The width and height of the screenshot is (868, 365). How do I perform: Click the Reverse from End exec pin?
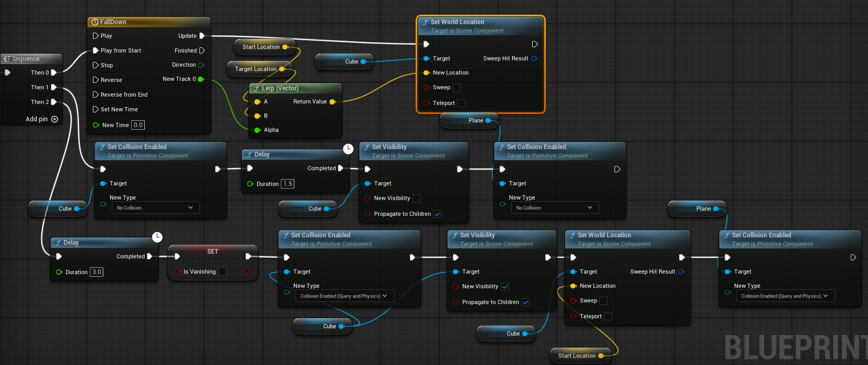[x=96, y=95]
